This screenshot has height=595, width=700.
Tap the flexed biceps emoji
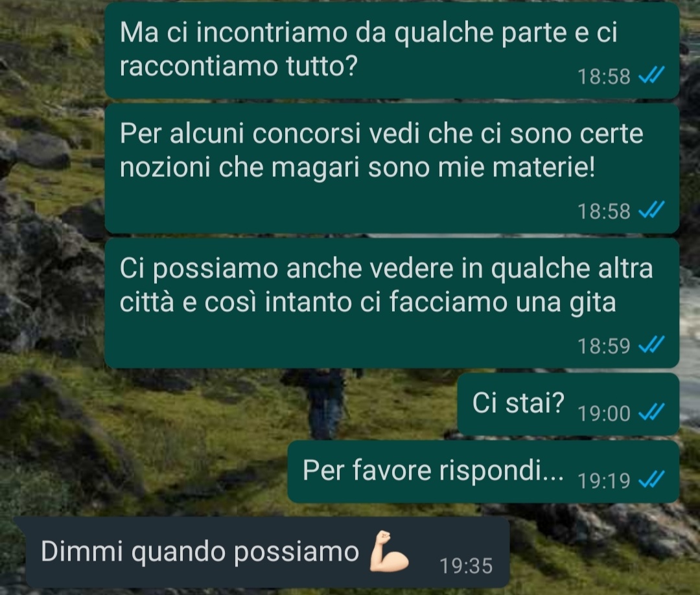coord(389,552)
